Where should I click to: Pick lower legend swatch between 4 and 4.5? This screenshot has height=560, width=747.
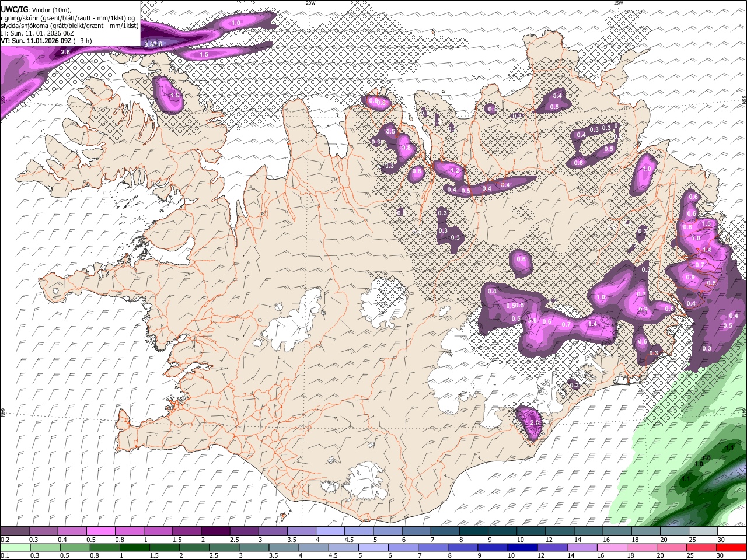(313, 548)
